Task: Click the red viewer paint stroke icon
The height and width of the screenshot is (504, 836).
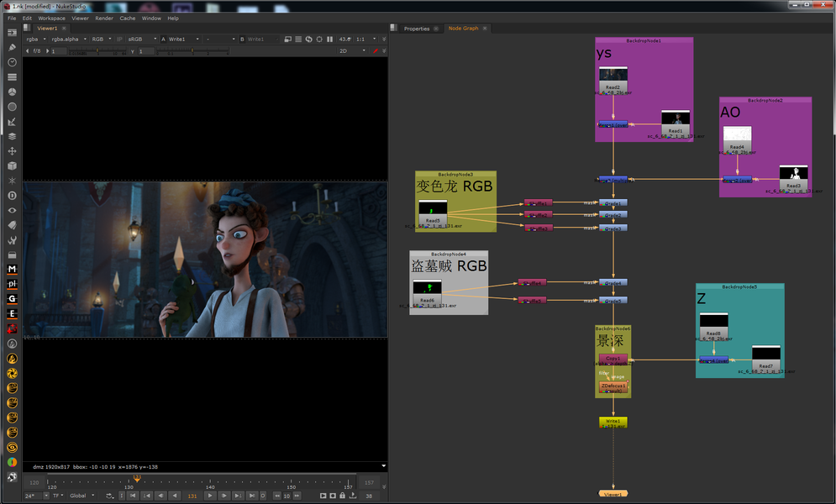Action: 376,50
